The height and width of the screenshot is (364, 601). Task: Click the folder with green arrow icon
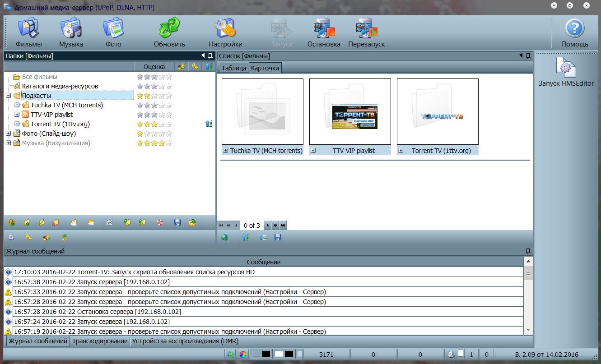[x=192, y=222]
